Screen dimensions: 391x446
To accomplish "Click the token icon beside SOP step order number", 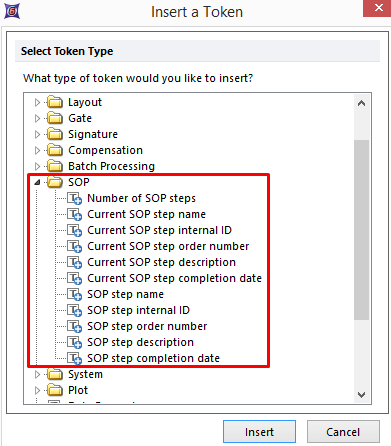I will pos(74,326).
